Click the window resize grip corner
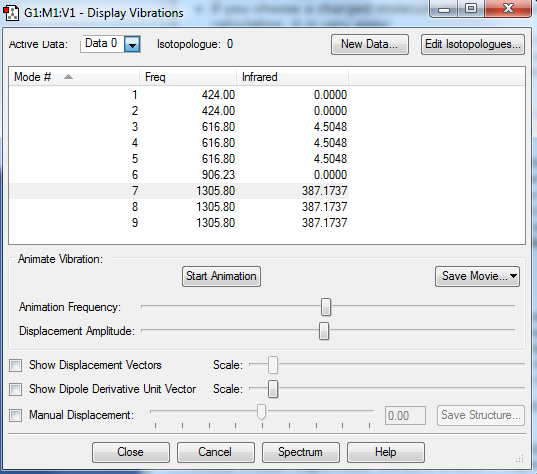This screenshot has height=474, width=537. click(520, 458)
